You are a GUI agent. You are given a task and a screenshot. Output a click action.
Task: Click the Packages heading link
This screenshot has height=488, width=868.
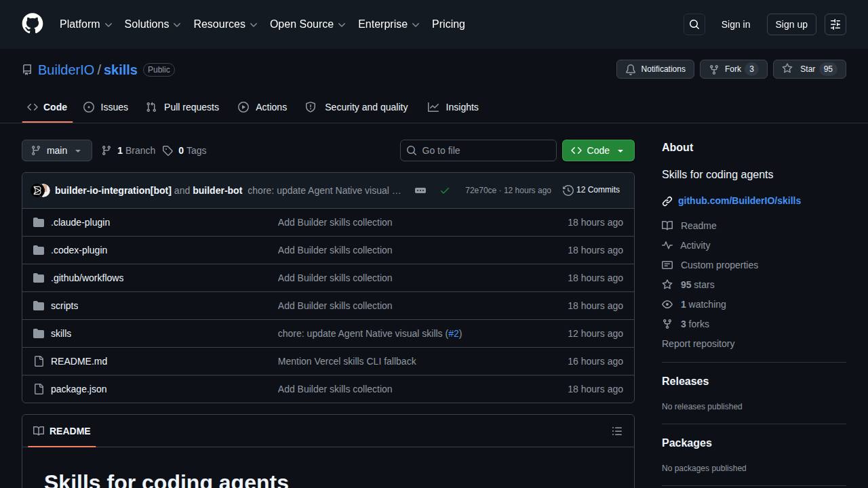tap(686, 443)
